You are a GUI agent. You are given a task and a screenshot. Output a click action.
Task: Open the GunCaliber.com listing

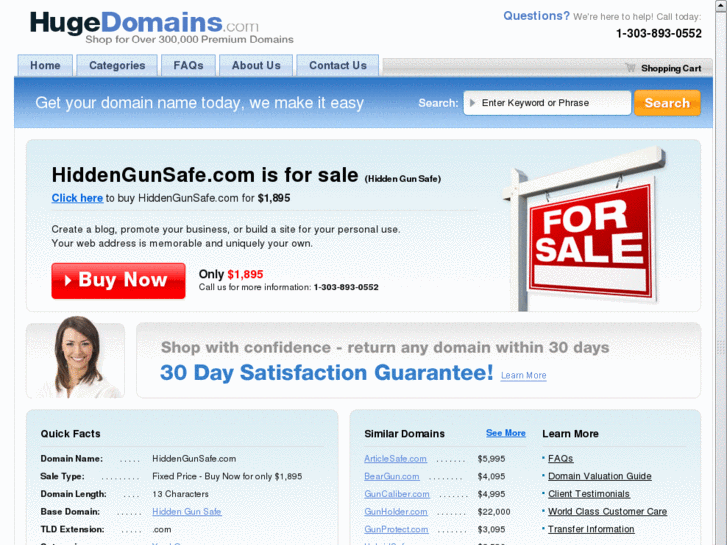click(x=396, y=494)
